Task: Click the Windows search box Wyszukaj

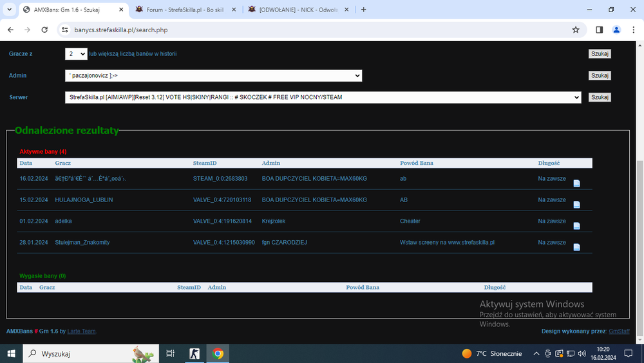Action: 91,353
